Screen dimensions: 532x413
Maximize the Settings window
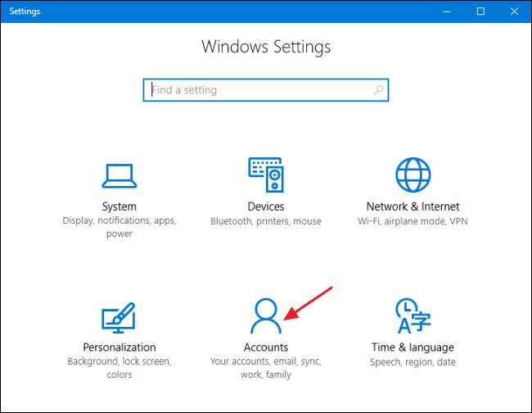(x=480, y=11)
